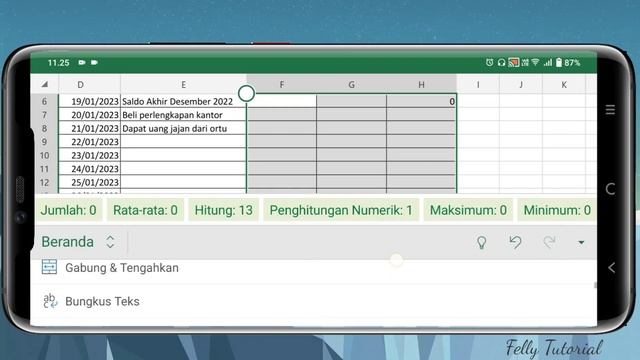640x360 pixels.
Task: Tap the 'Minimum: 0' summary chip
Action: 557,210
